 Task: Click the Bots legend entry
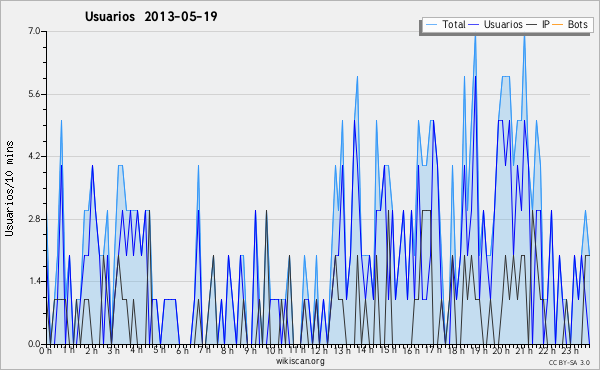(x=569, y=24)
